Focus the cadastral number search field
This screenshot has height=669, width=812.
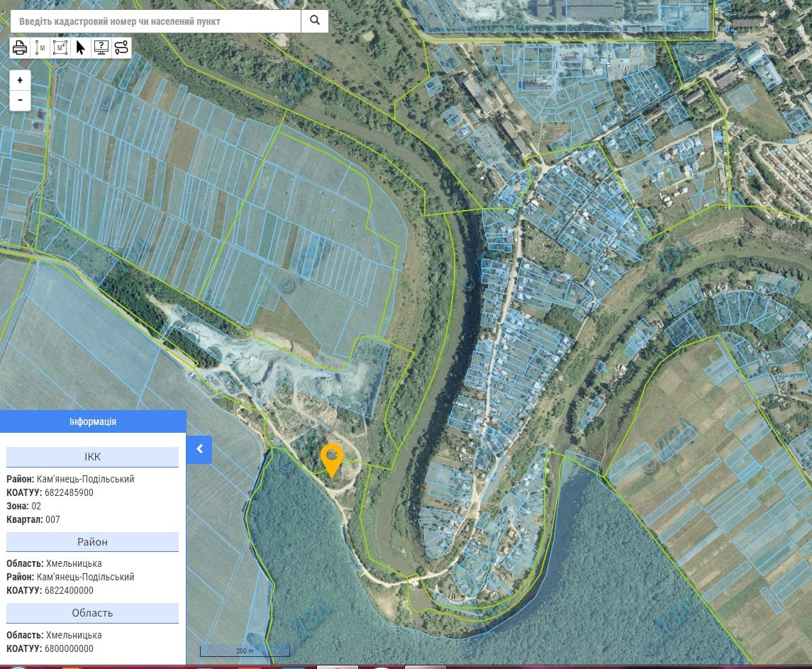pyautogui.click(x=156, y=21)
